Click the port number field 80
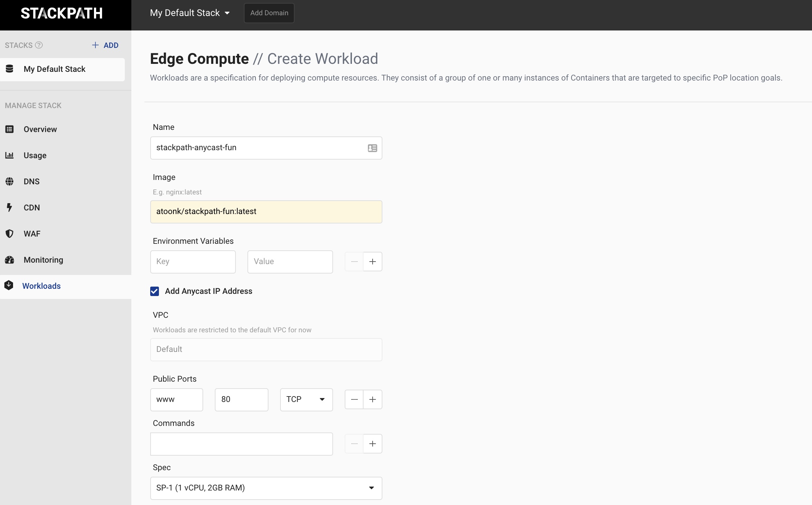Screen dimensions: 812x505 tap(242, 400)
